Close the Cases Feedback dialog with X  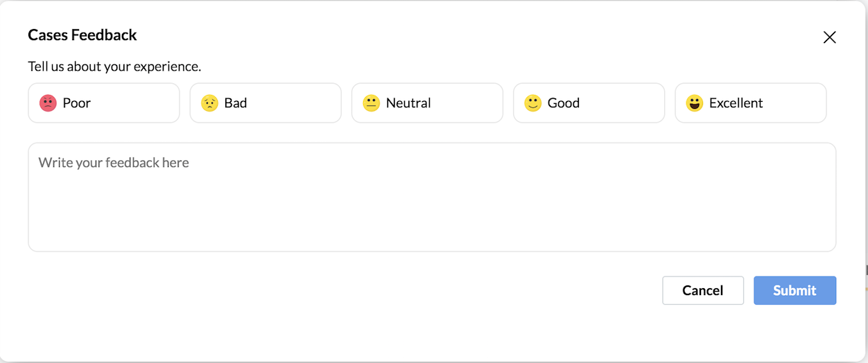point(829,37)
